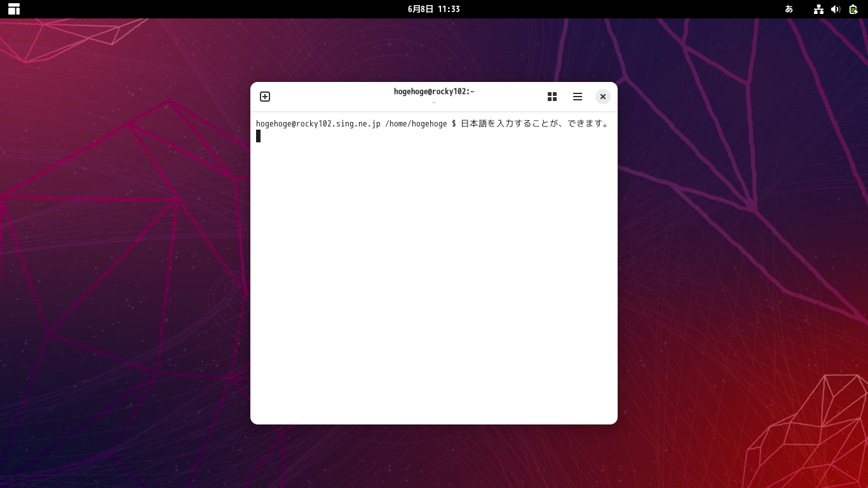Open the battery status icon
Image resolution: width=868 pixels, height=488 pixels.
tap(853, 9)
